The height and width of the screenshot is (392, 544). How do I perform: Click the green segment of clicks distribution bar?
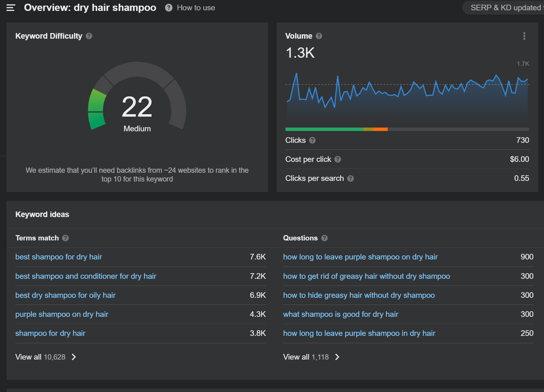tap(324, 129)
